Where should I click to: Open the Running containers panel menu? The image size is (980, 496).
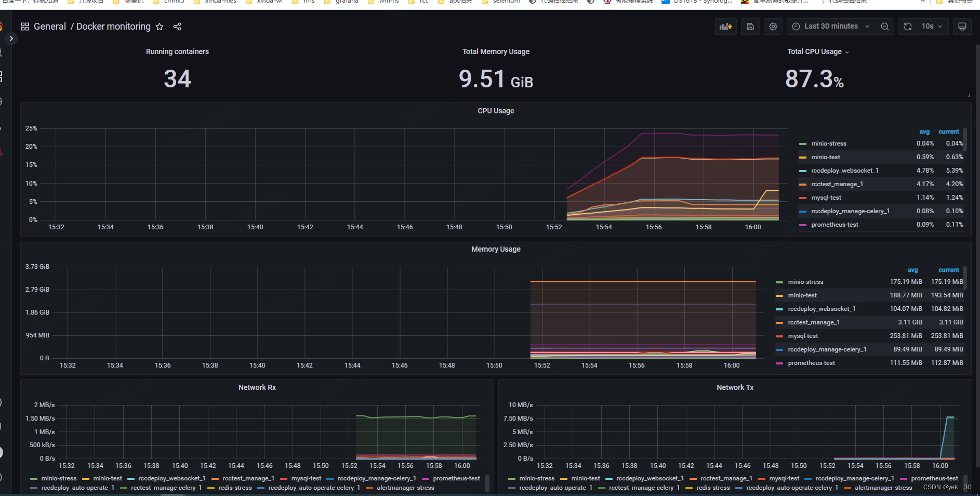click(x=177, y=51)
